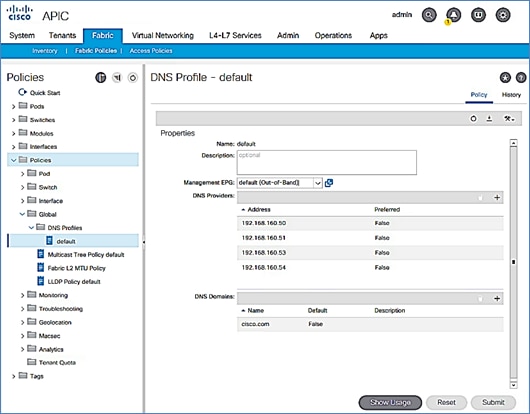
Task: Open the Virtual Networking menu
Action: 163,35
